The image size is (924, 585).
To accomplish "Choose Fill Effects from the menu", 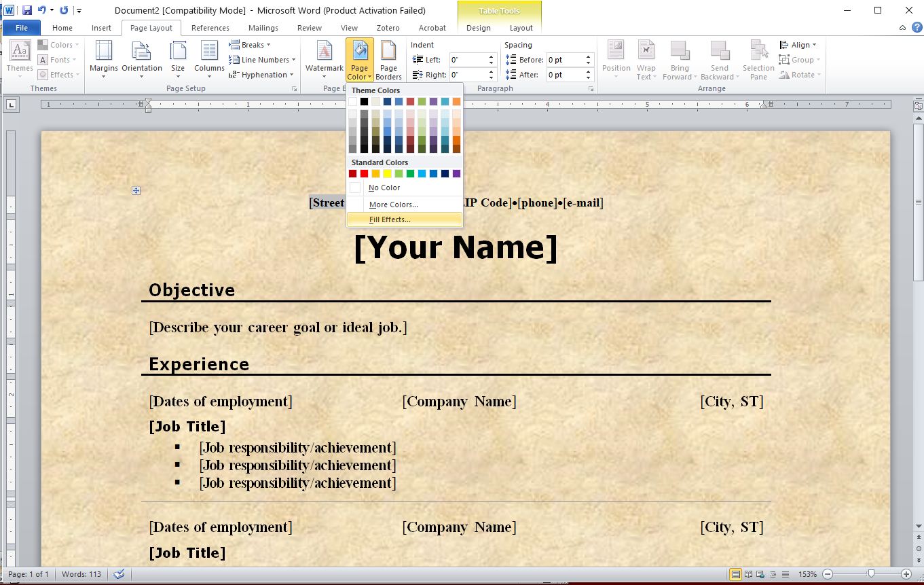I will click(390, 219).
